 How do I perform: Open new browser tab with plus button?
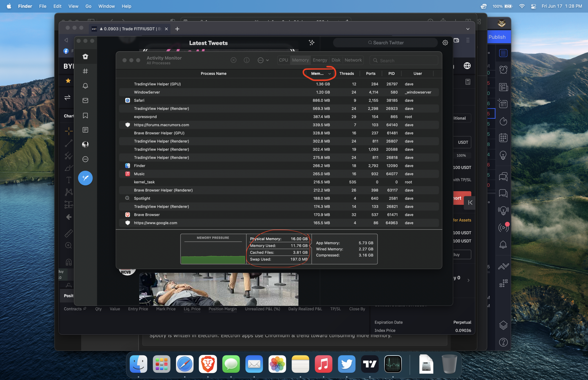click(x=177, y=29)
